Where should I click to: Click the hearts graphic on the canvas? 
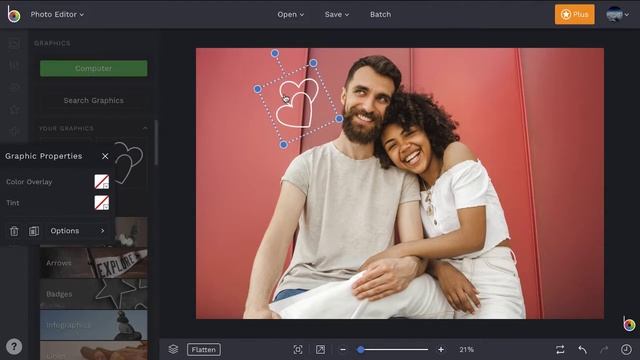[x=297, y=103]
